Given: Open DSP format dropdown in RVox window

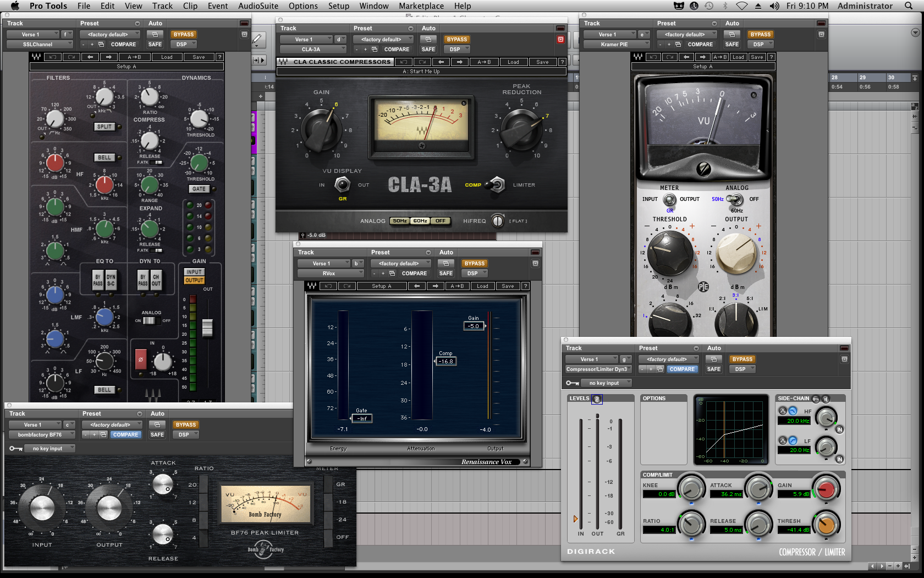Looking at the screenshot, I should (x=475, y=273).
